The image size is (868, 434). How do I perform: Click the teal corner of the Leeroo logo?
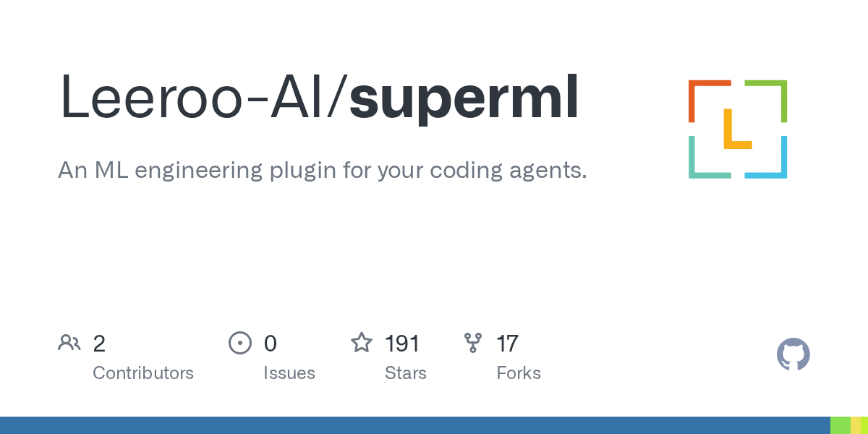710,157
